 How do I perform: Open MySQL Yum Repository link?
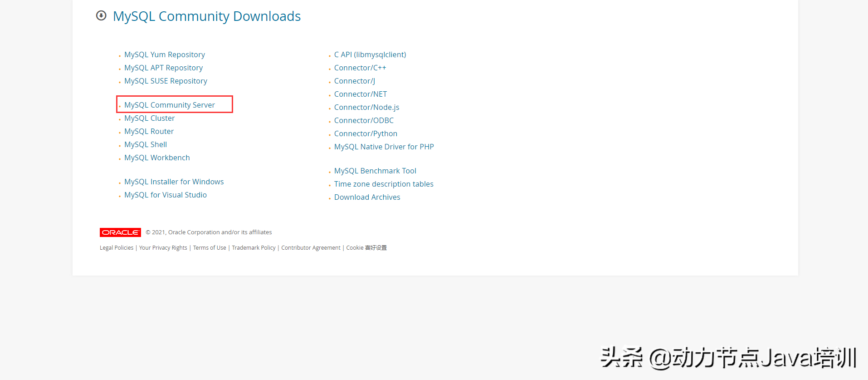pos(165,54)
